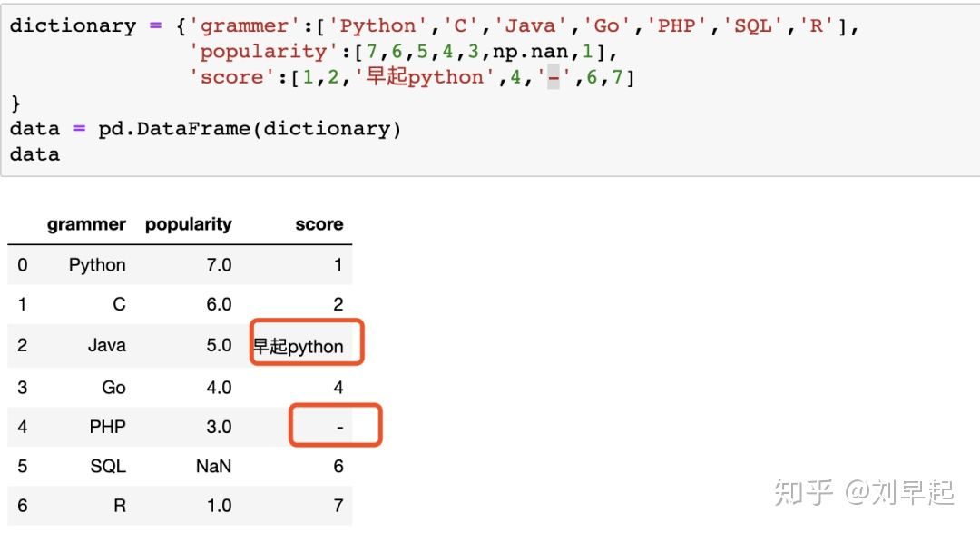Click the Java cell in the grammer column
The height and width of the screenshot is (533, 980).
(107, 345)
